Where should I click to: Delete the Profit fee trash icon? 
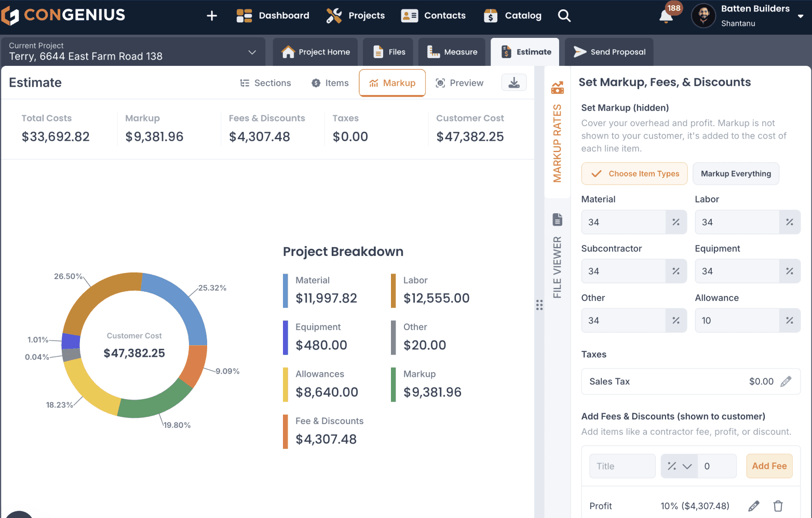point(778,506)
